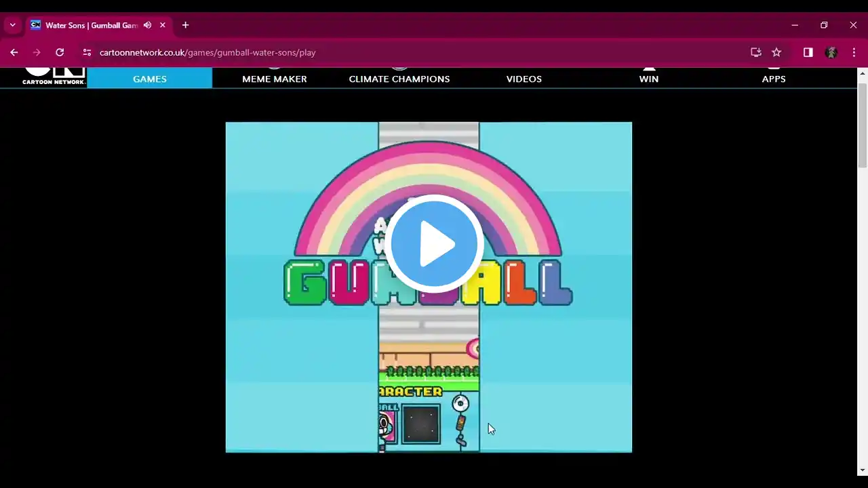Bookmark this page with the star icon
Viewport: 868px width, 488px height.
pos(776,52)
